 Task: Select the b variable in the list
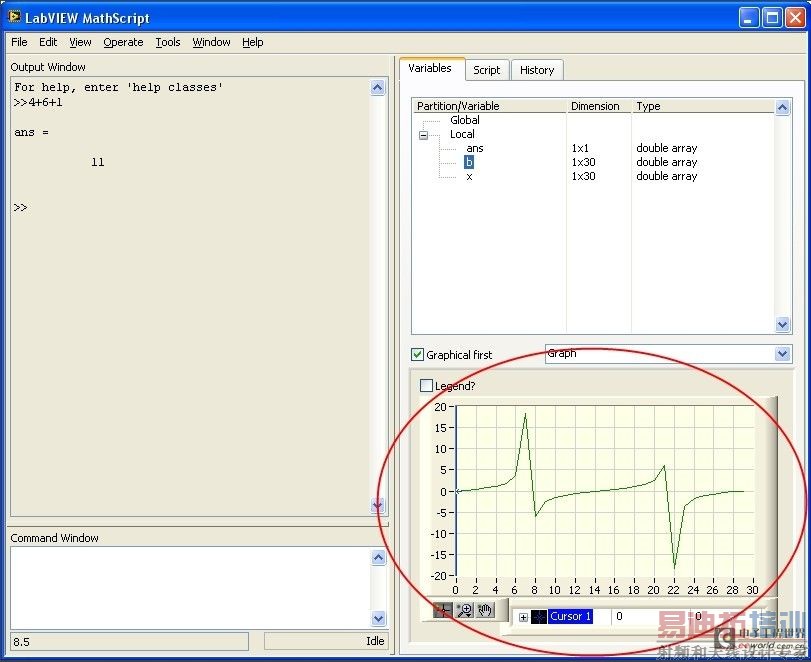pos(469,162)
